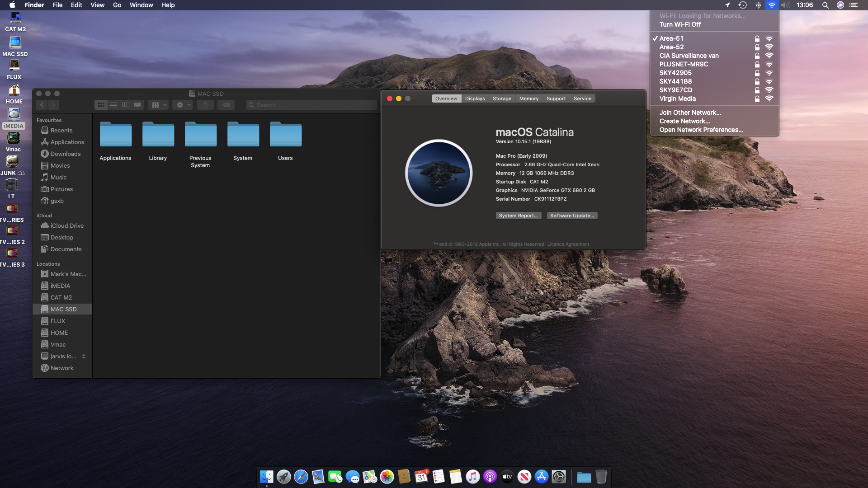Open the Apple menu

pyautogui.click(x=12, y=5)
